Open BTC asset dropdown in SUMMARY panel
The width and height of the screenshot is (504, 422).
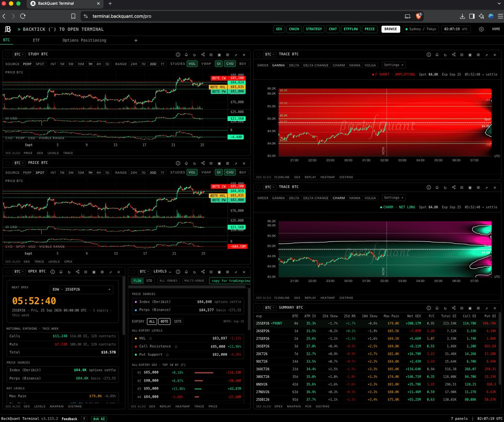[269, 307]
